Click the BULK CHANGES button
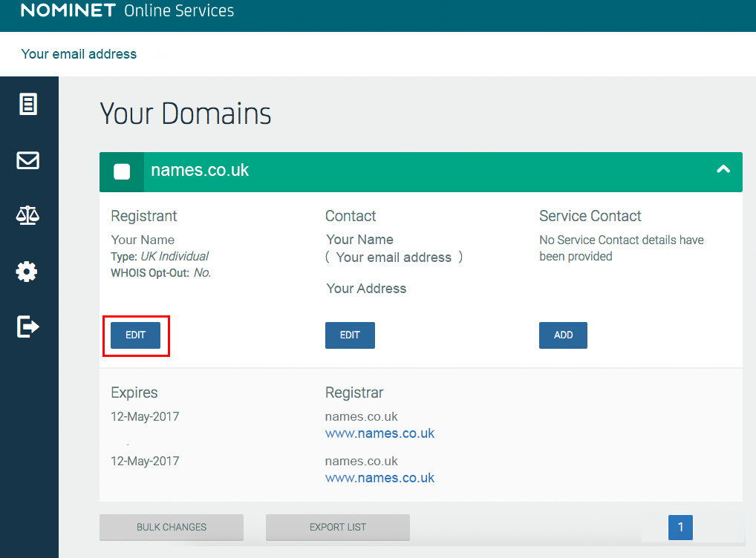The image size is (756, 558). [172, 527]
